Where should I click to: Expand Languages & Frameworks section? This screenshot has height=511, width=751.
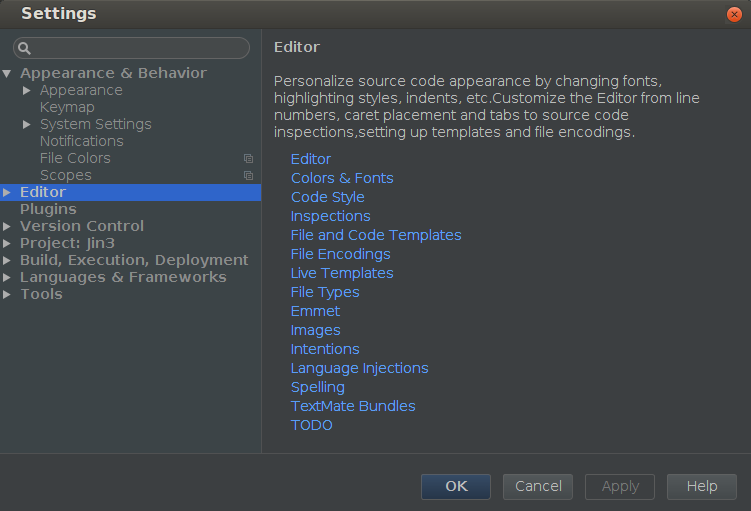click(x=7, y=277)
